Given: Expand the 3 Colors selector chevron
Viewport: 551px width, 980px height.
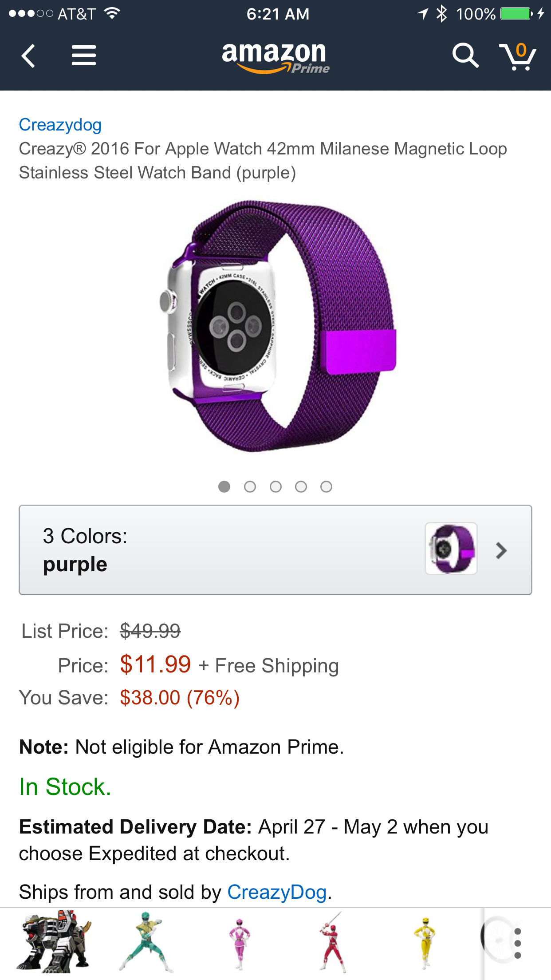Looking at the screenshot, I should coord(501,550).
